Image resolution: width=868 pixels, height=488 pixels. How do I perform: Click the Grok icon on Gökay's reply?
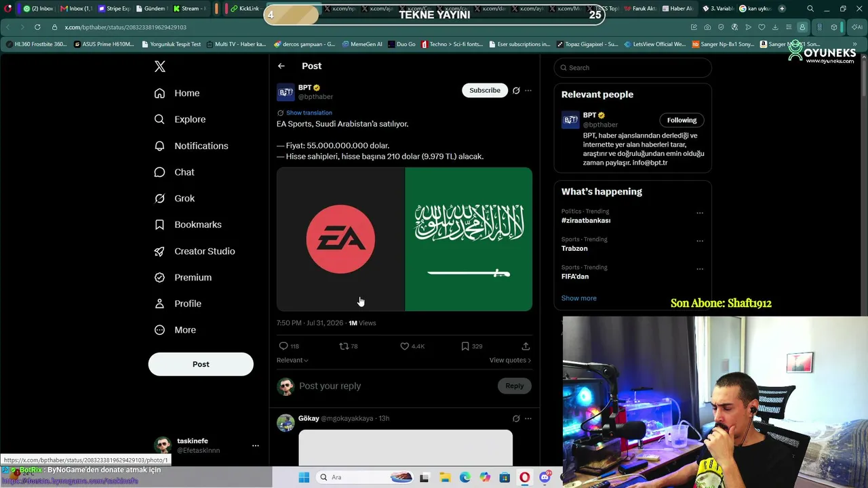(x=516, y=418)
